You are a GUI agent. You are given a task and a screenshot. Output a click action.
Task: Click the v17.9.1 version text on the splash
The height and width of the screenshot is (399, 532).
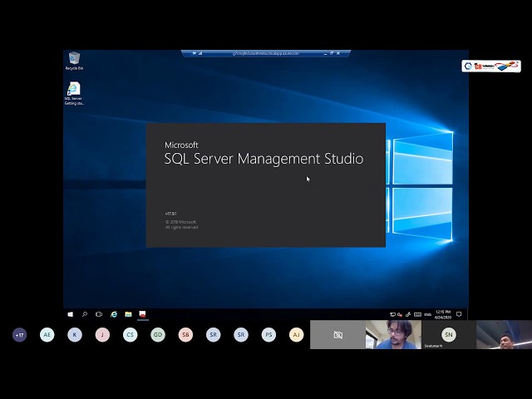coord(170,214)
